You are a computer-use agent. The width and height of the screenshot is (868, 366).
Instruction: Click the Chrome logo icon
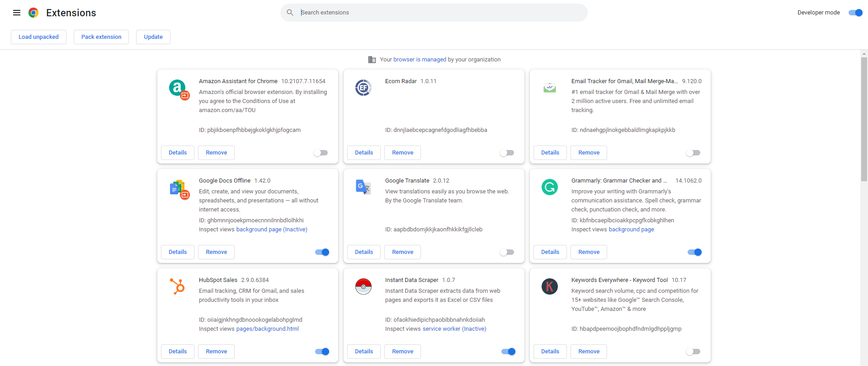tap(33, 13)
